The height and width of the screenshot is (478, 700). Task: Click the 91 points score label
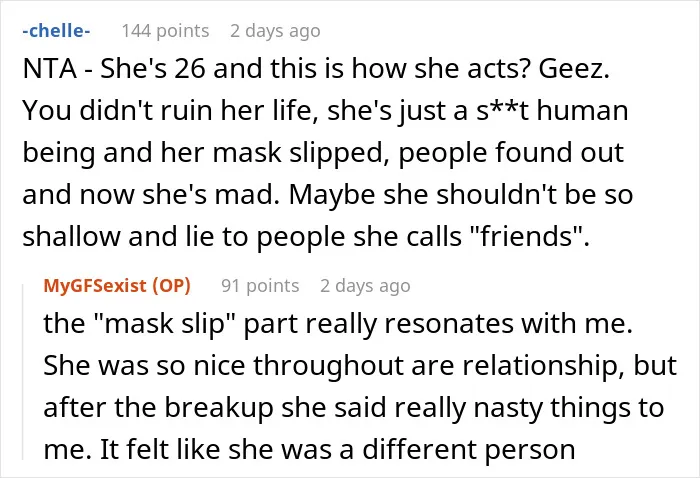[260, 286]
